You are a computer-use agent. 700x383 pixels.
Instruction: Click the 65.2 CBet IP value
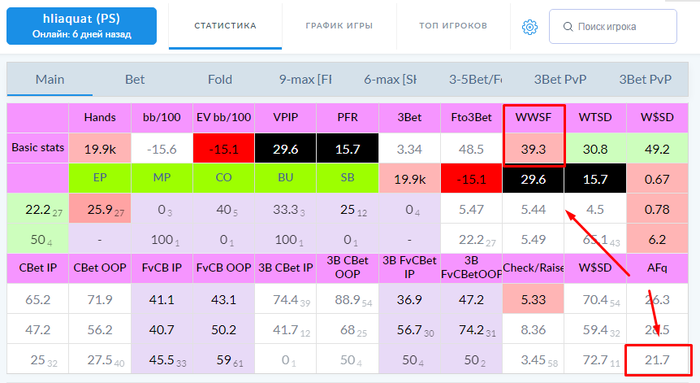pyautogui.click(x=38, y=299)
